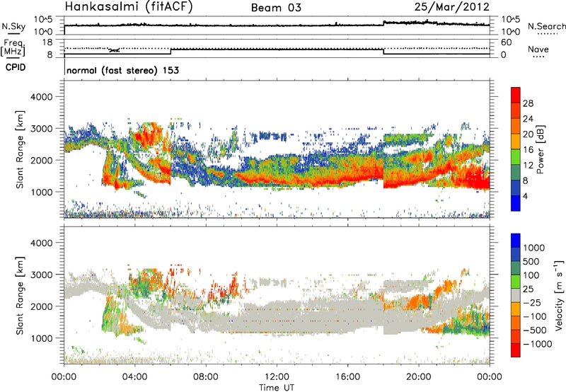
Task: Click 'Slant Range [km]' label of velocity panel
Action: (20, 295)
